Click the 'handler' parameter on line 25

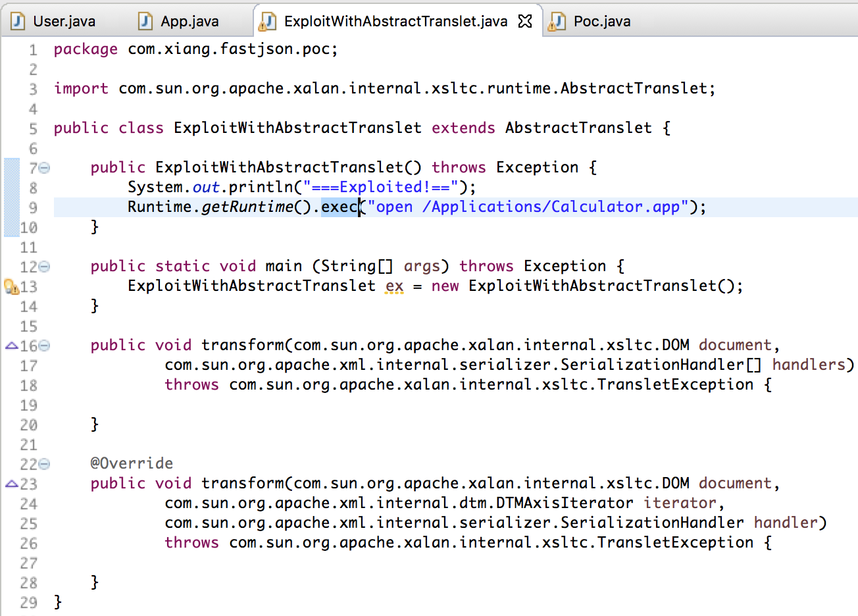click(786, 523)
